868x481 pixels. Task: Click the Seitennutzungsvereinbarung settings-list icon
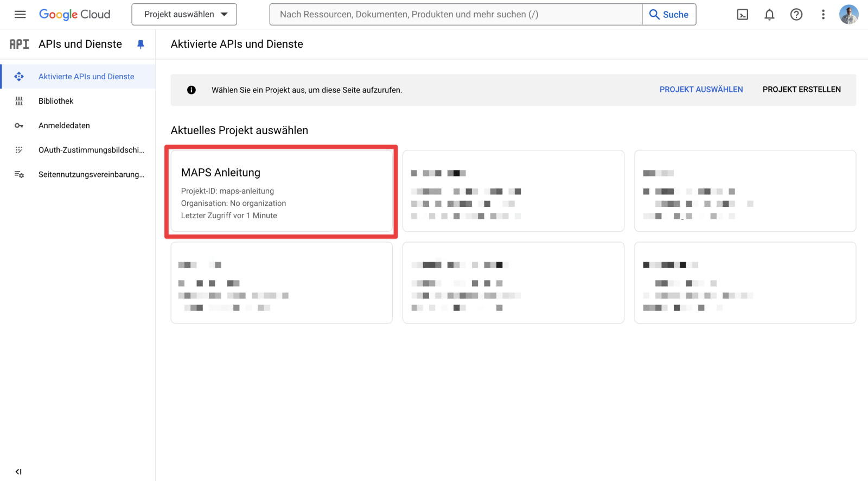(x=19, y=174)
